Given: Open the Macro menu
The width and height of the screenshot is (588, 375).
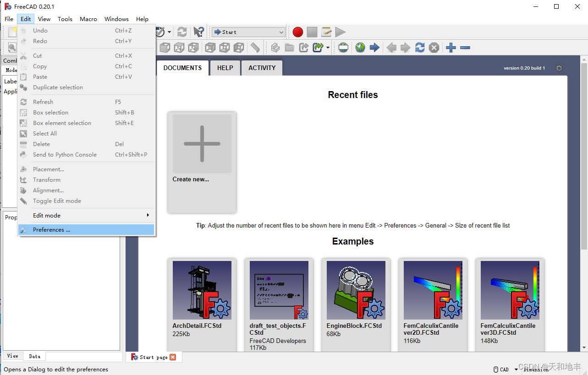Looking at the screenshot, I should coord(88,19).
